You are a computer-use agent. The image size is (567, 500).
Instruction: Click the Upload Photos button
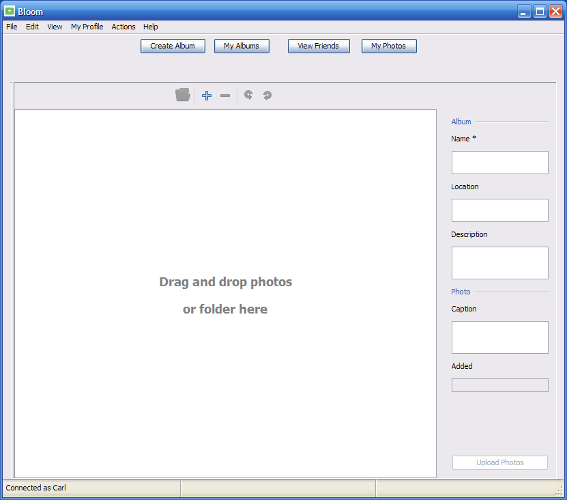pyautogui.click(x=500, y=462)
